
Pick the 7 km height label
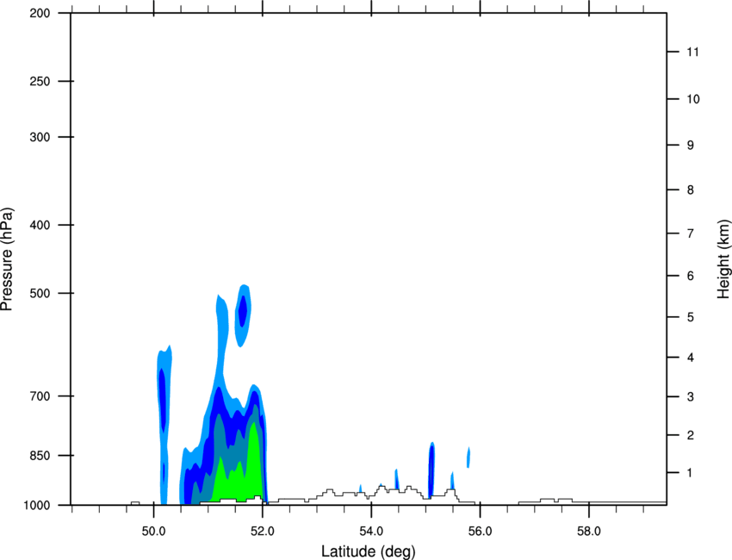(691, 233)
